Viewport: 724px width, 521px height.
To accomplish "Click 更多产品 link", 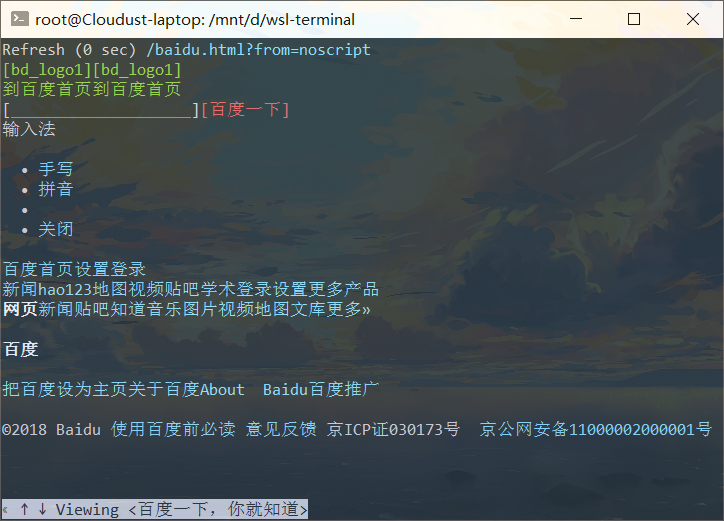I will coord(344,290).
